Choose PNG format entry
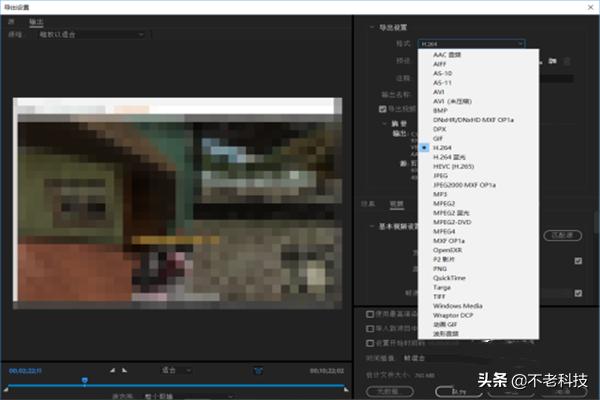 [x=440, y=269]
